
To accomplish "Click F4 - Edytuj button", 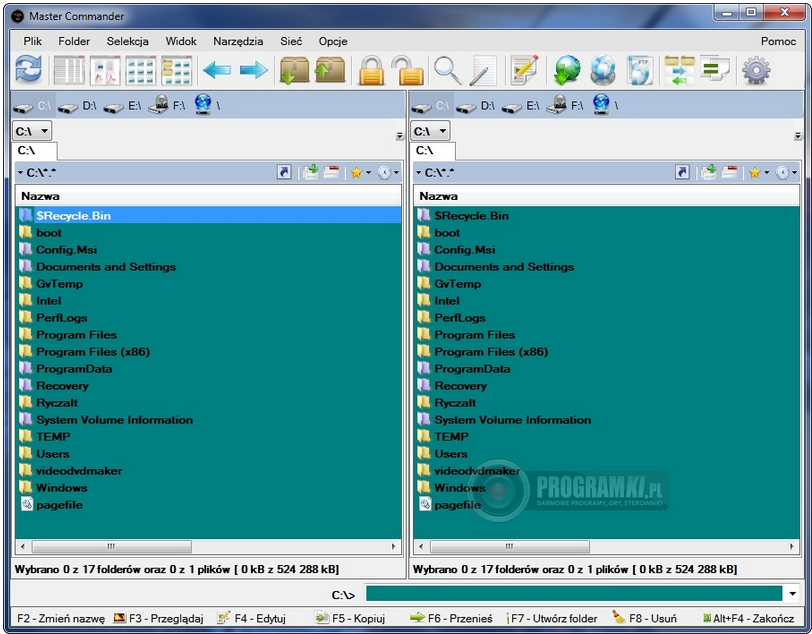I will (x=252, y=618).
